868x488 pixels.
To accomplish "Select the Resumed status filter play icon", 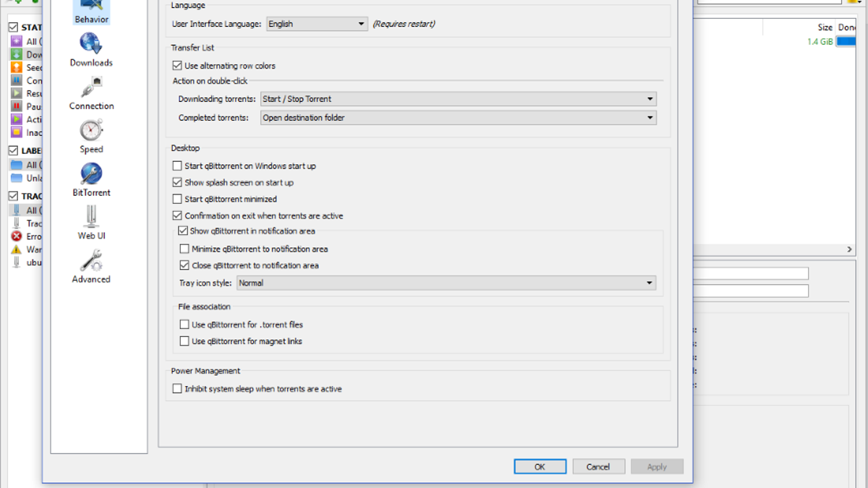I will tap(16, 93).
